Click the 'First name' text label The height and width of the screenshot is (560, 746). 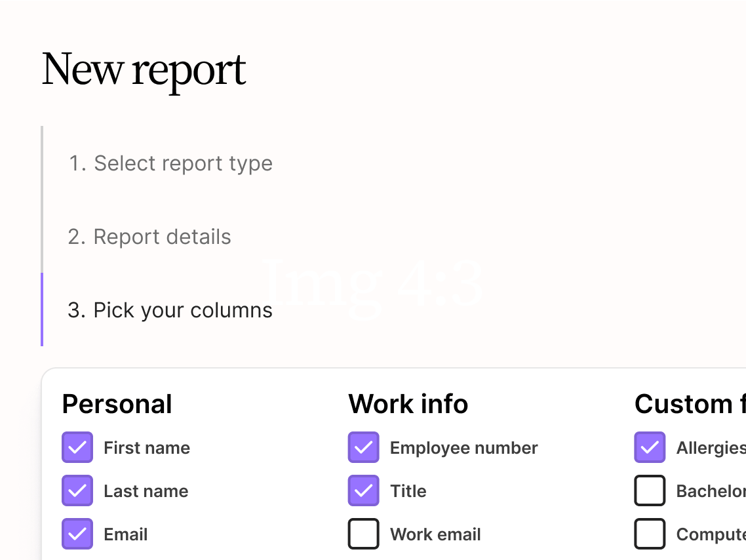(x=147, y=448)
